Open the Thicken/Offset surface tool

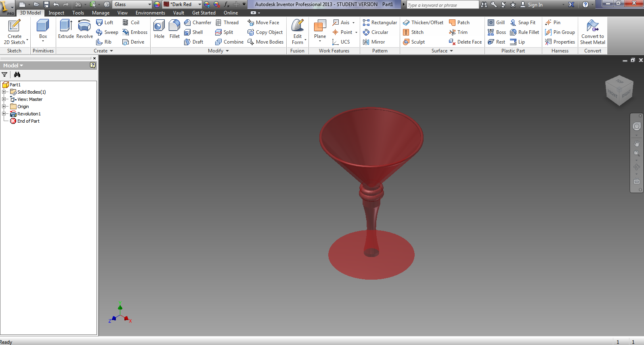[x=423, y=23]
